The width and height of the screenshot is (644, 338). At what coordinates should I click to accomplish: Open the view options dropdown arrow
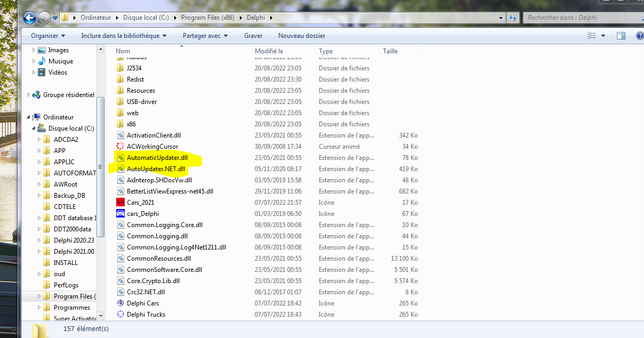tap(603, 36)
